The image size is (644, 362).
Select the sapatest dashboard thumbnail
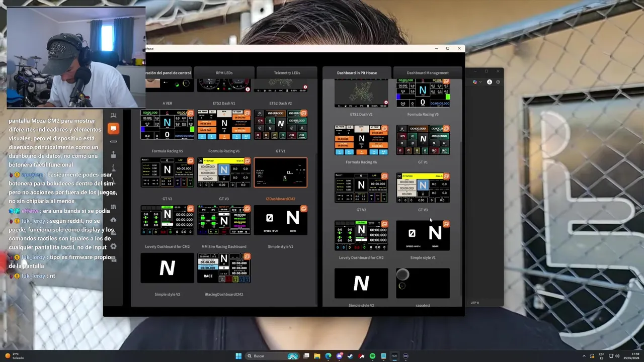423,283
